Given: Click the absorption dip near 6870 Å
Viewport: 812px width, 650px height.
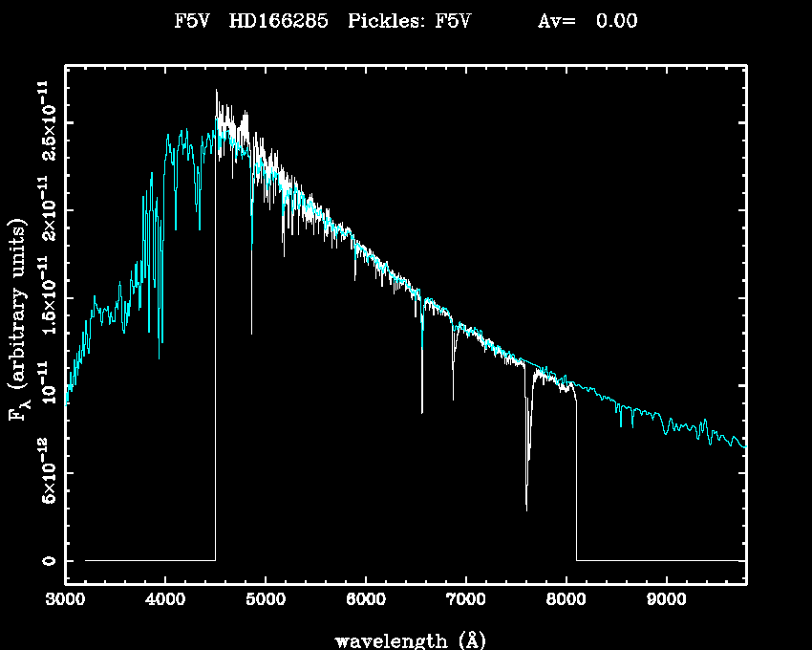Looking at the screenshot, I should pos(453,396).
